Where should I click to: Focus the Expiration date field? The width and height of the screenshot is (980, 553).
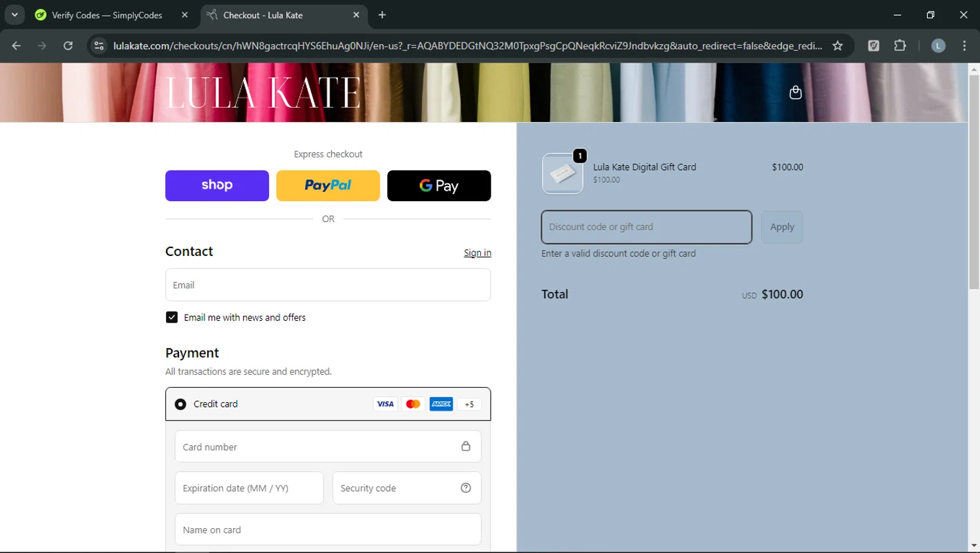pyautogui.click(x=249, y=488)
